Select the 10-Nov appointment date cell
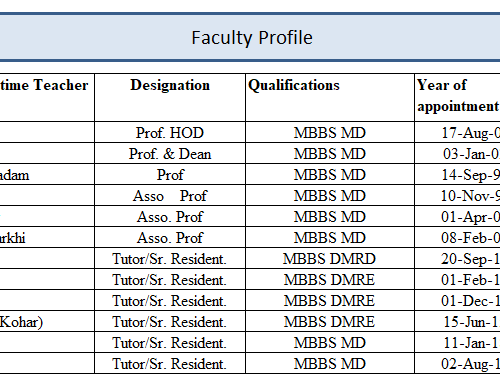 (x=457, y=195)
